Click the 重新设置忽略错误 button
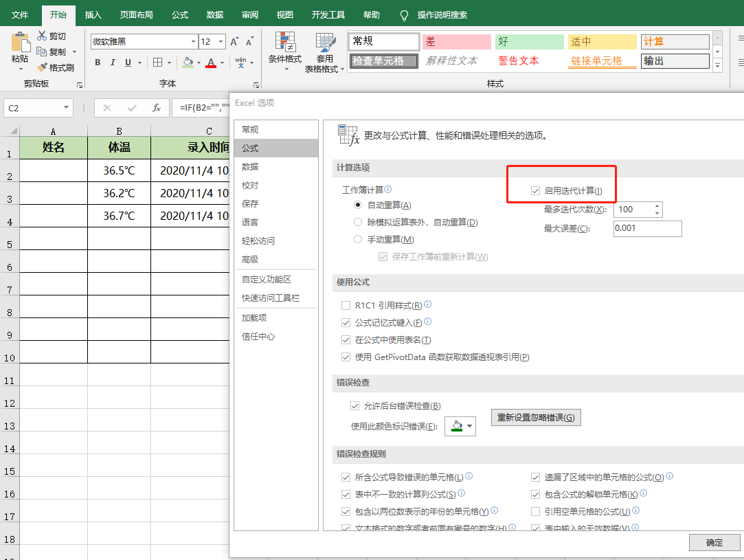744x560 pixels. (536, 417)
